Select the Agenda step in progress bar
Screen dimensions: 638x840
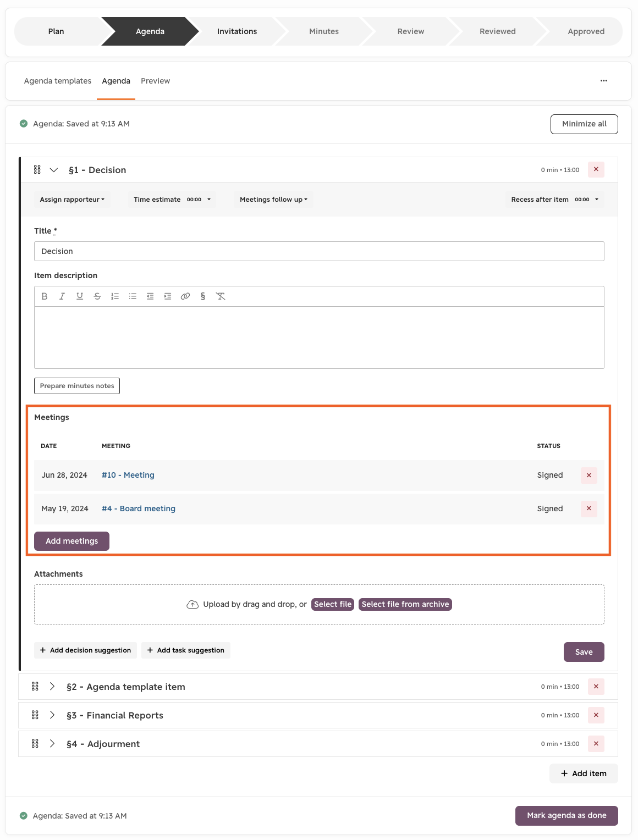(x=150, y=31)
